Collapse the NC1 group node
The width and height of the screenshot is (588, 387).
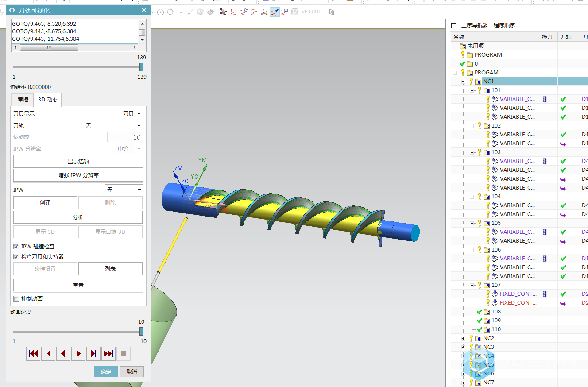click(x=464, y=81)
